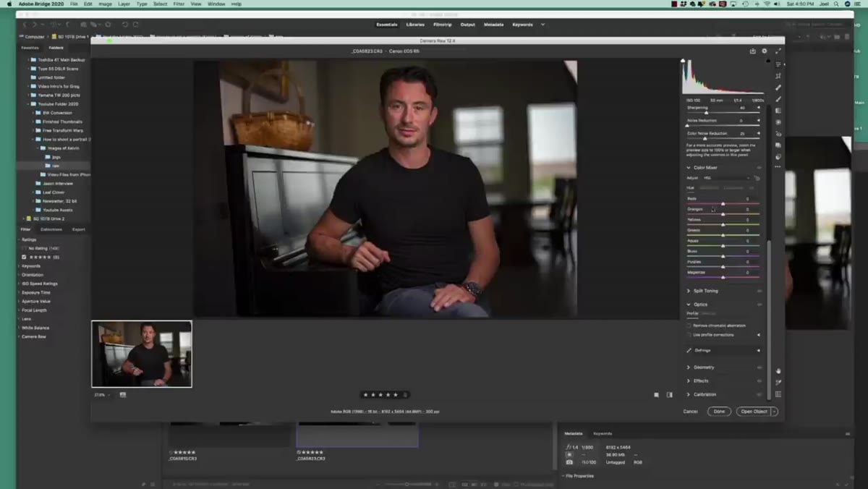Click the before/after view icon
This screenshot has height=489, width=868.
click(657, 395)
